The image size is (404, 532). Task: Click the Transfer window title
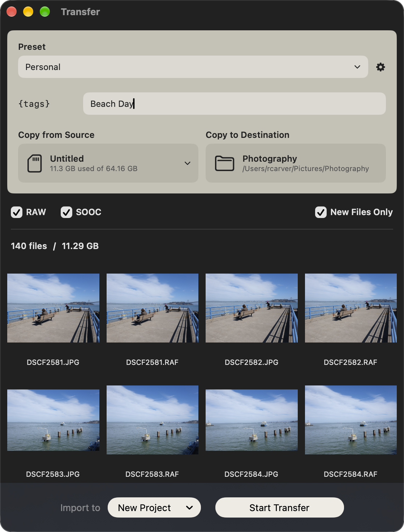point(80,12)
